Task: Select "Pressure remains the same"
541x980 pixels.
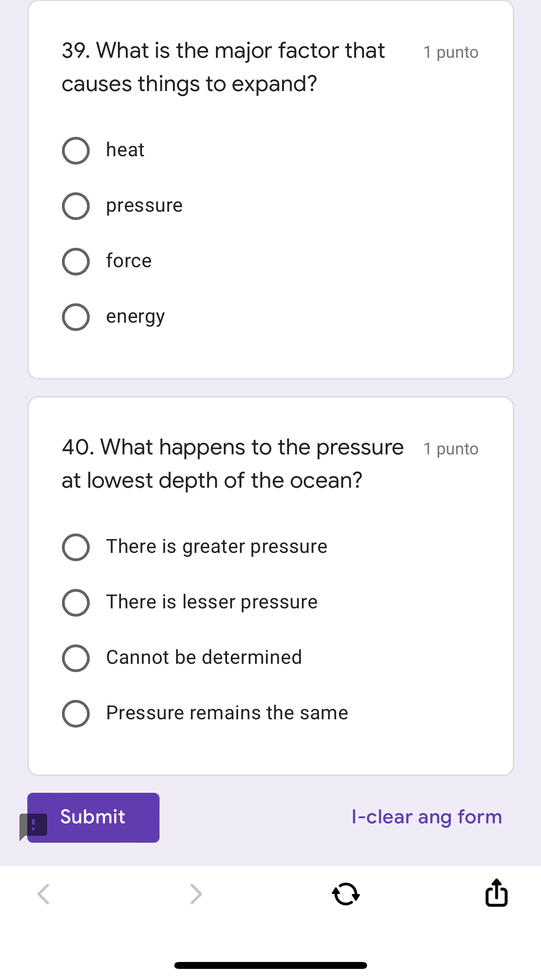Action: [76, 713]
